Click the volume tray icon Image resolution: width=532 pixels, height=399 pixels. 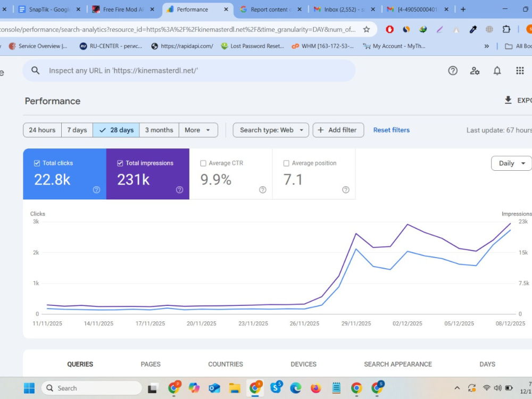pyautogui.click(x=498, y=388)
